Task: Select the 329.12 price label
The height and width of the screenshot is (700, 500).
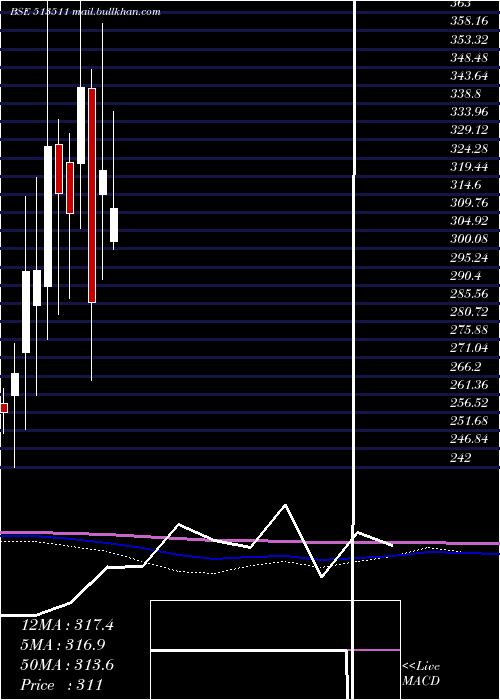Action: 468,130
